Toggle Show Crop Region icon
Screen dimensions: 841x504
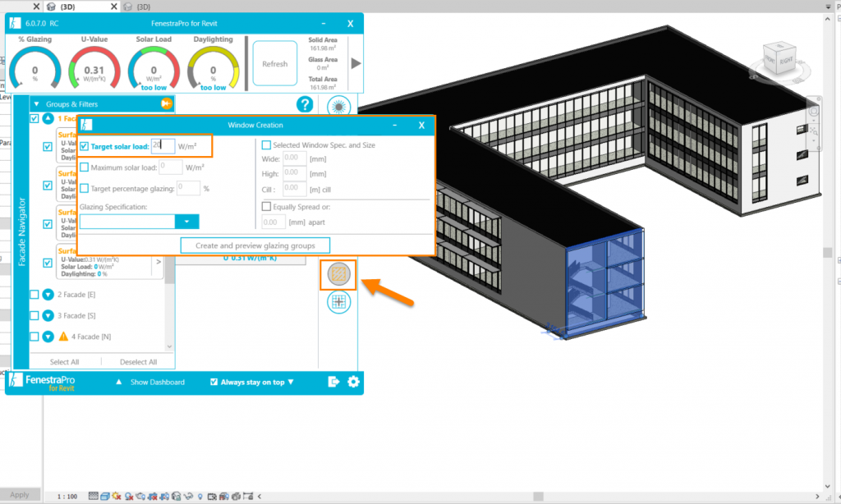164,497
